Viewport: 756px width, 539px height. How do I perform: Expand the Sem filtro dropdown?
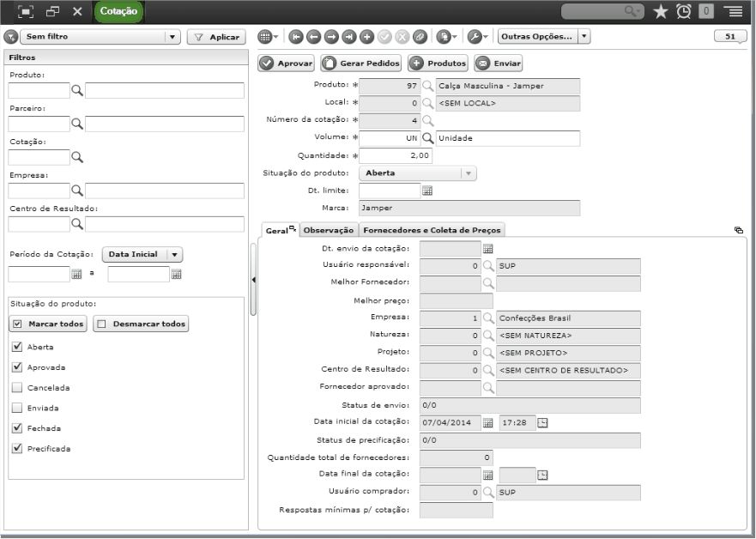172,37
